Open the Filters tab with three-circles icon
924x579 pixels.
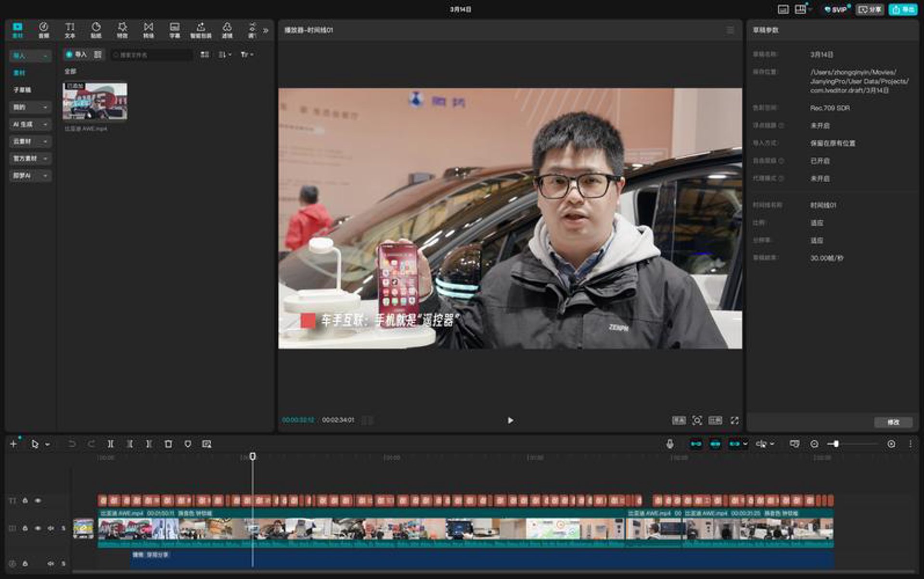pos(227,30)
